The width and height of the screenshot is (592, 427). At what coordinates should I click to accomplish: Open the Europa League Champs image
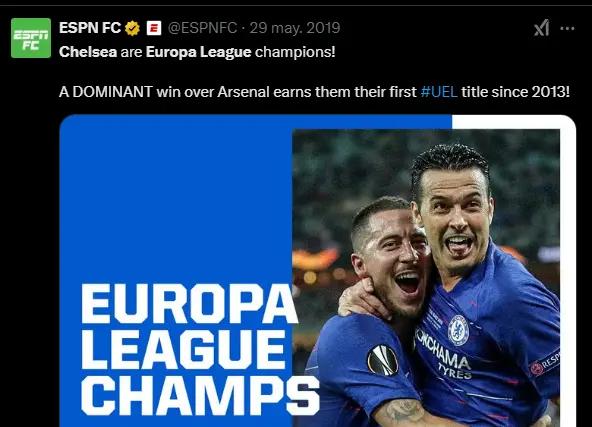318,271
